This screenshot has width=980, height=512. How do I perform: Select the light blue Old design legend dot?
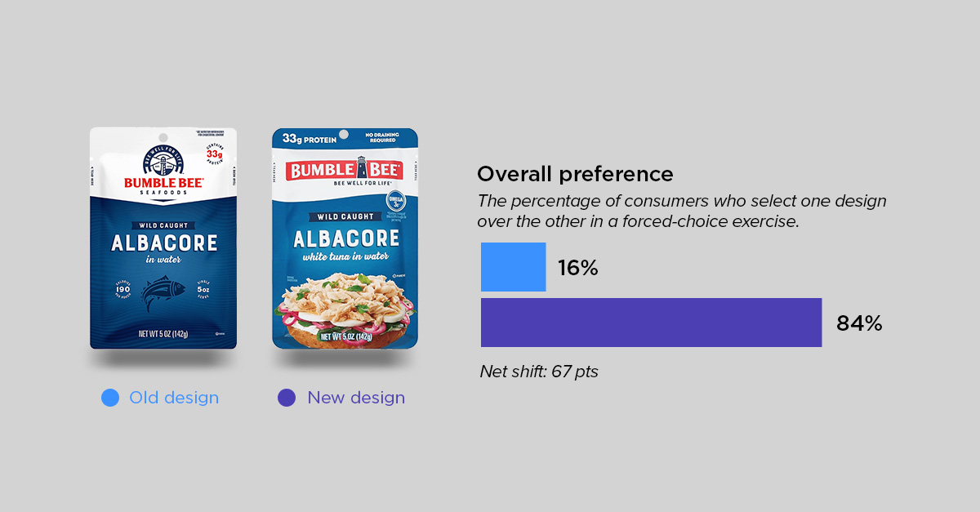click(110, 398)
